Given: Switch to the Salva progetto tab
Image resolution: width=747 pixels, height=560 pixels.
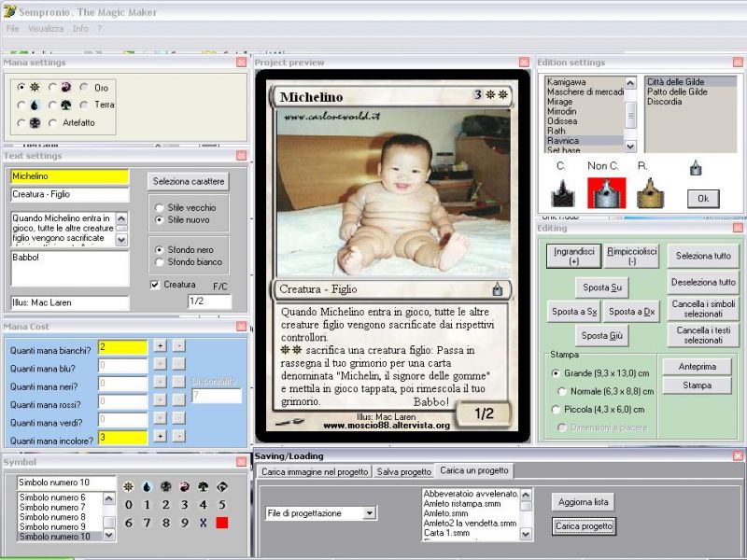Looking at the screenshot, I should [404, 471].
